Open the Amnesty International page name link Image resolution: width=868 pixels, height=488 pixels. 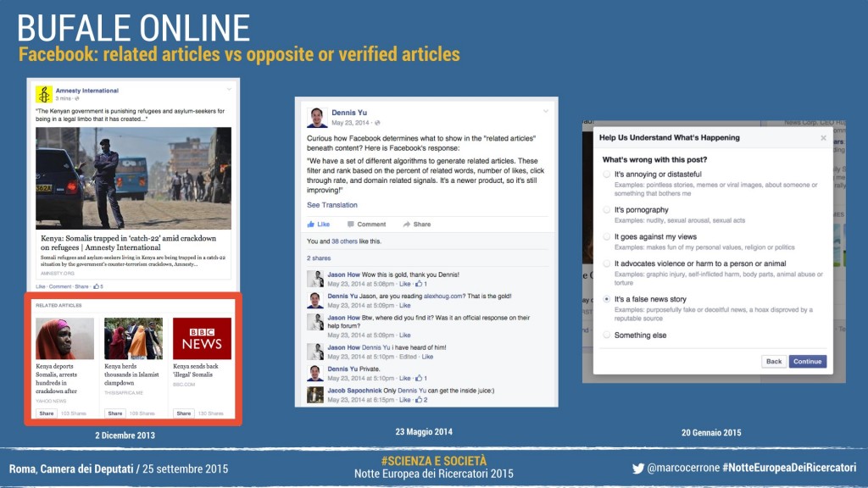click(x=87, y=90)
